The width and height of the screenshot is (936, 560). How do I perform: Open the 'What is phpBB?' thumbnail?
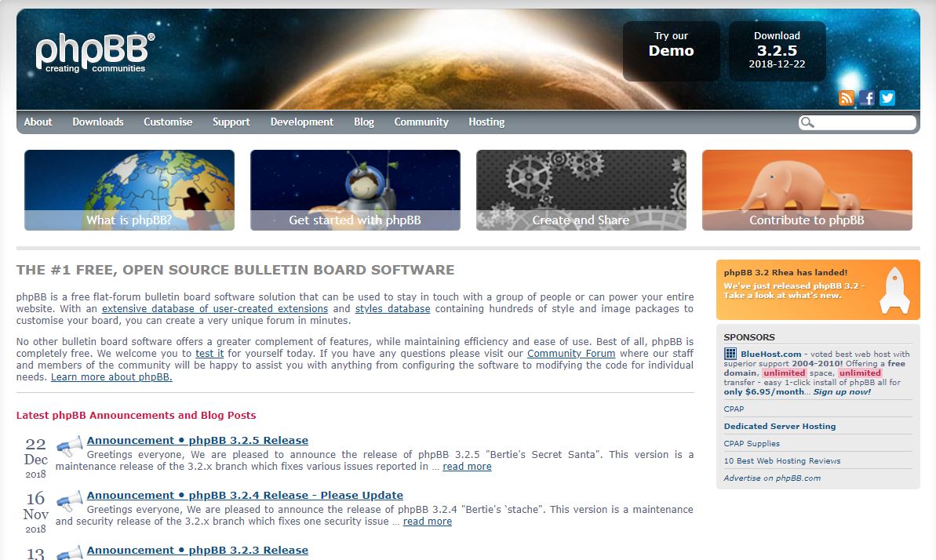coord(129,190)
